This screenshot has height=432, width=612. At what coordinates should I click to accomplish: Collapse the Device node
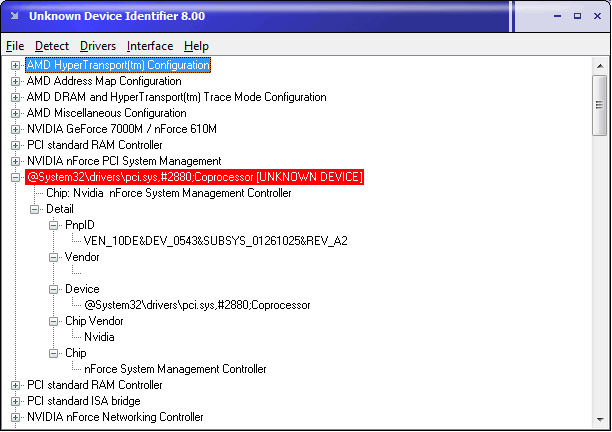click(x=53, y=289)
